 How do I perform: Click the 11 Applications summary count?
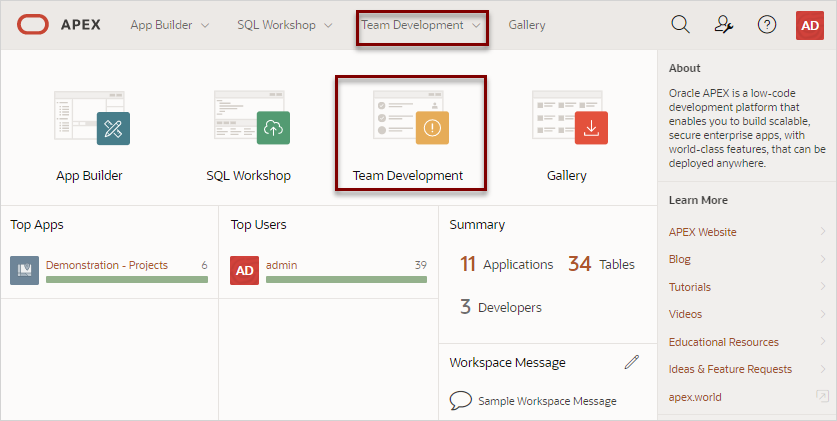pos(507,264)
